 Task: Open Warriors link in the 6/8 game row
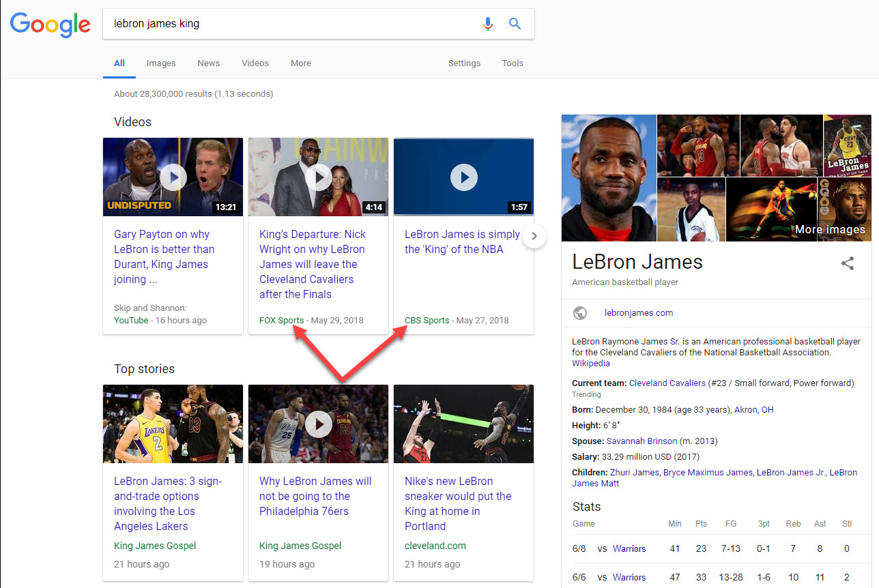[x=629, y=548]
